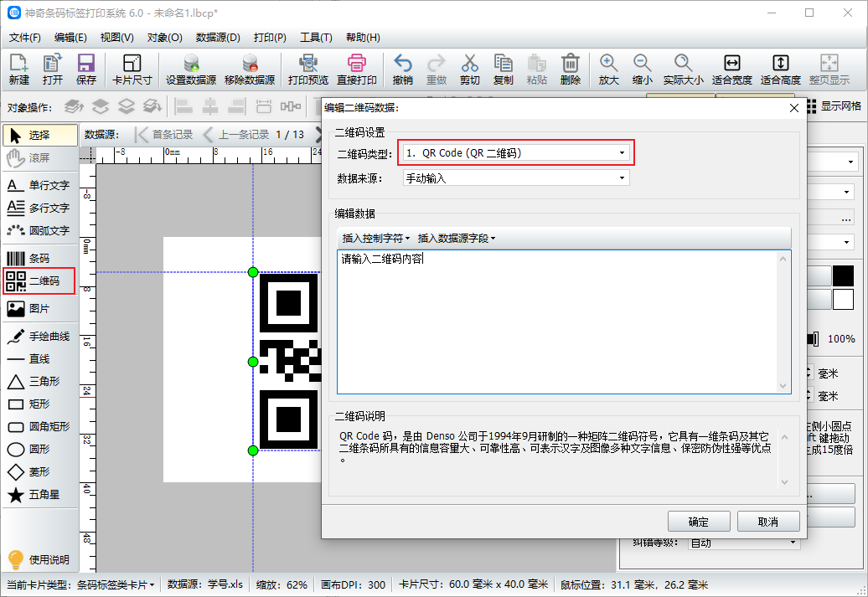This screenshot has width=868, height=597.
Task: Pick the 三角形 triangle tool
Action: [39, 382]
